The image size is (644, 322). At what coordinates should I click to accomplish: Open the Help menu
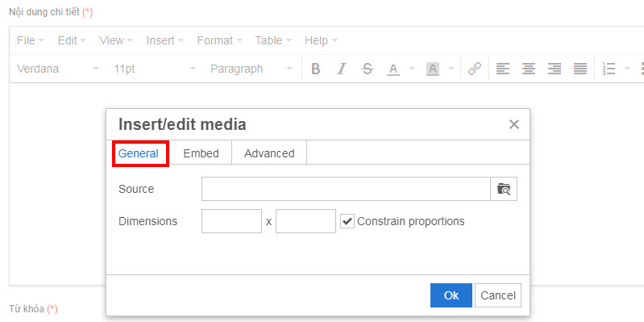pos(321,40)
